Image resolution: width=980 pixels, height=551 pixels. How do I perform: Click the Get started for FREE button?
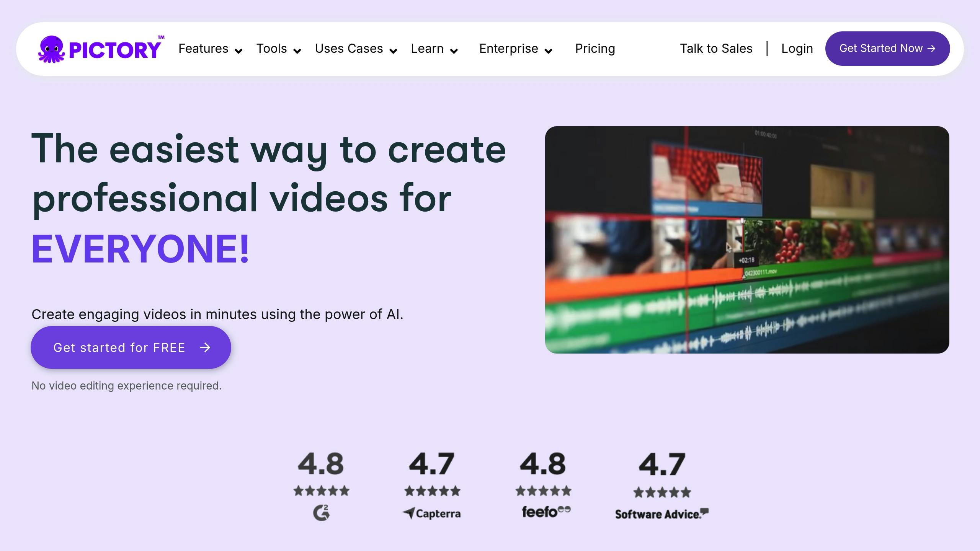pos(131,347)
